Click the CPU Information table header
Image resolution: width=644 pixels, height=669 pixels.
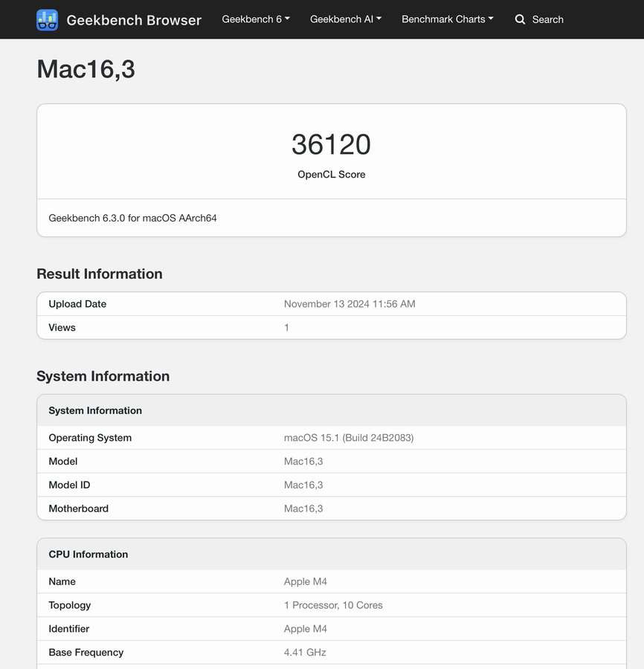(88, 555)
